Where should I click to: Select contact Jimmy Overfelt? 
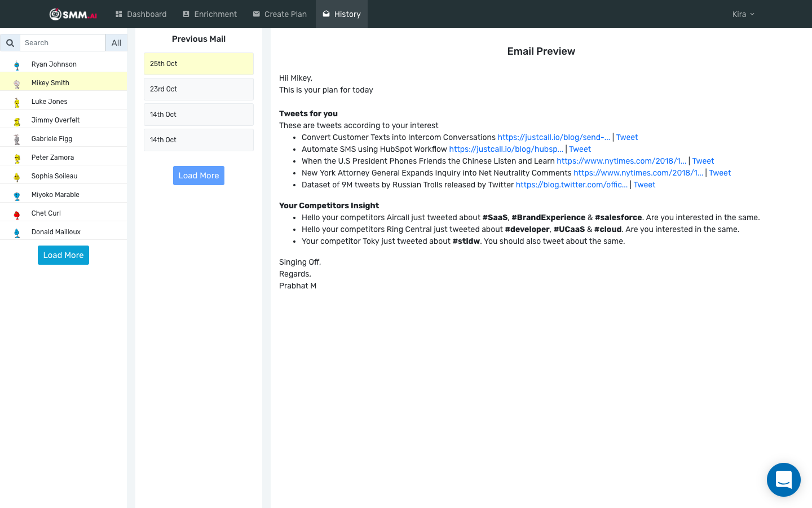63,120
